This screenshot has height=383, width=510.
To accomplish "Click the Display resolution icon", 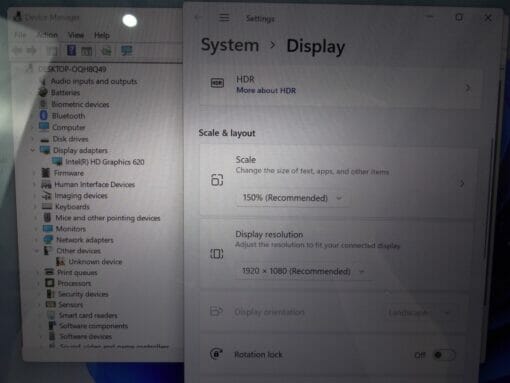I will [217, 254].
